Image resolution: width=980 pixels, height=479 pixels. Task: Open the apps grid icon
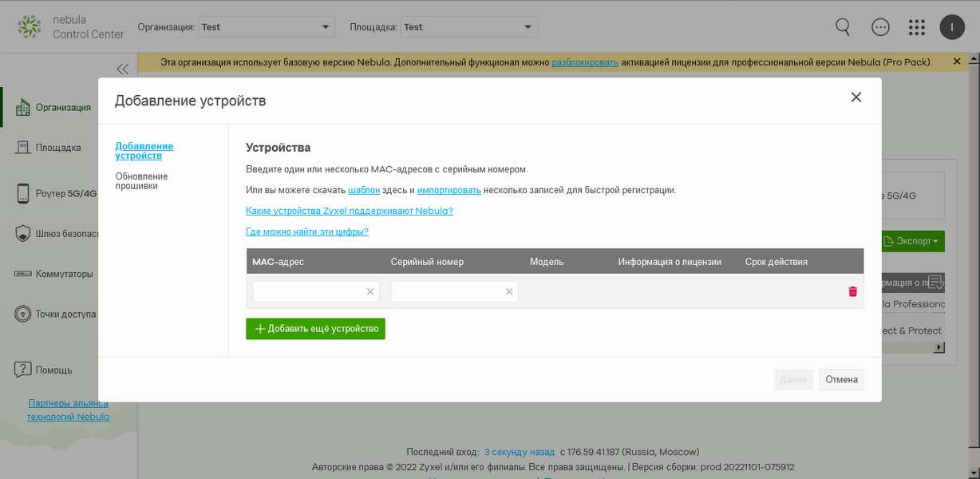[x=917, y=26]
